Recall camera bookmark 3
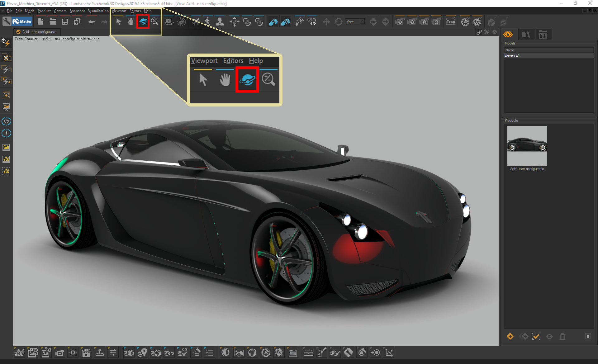Screen dimensions: 598x364 [424, 21]
